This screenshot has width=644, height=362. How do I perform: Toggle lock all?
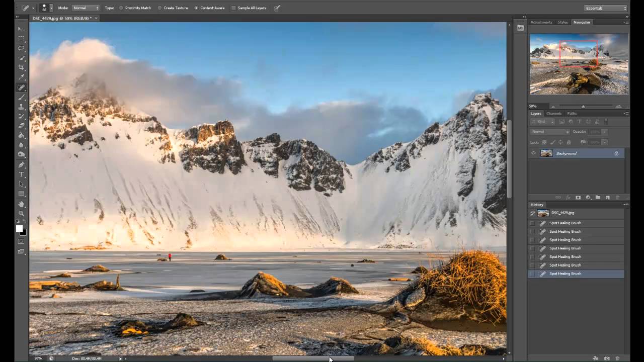[x=569, y=142]
